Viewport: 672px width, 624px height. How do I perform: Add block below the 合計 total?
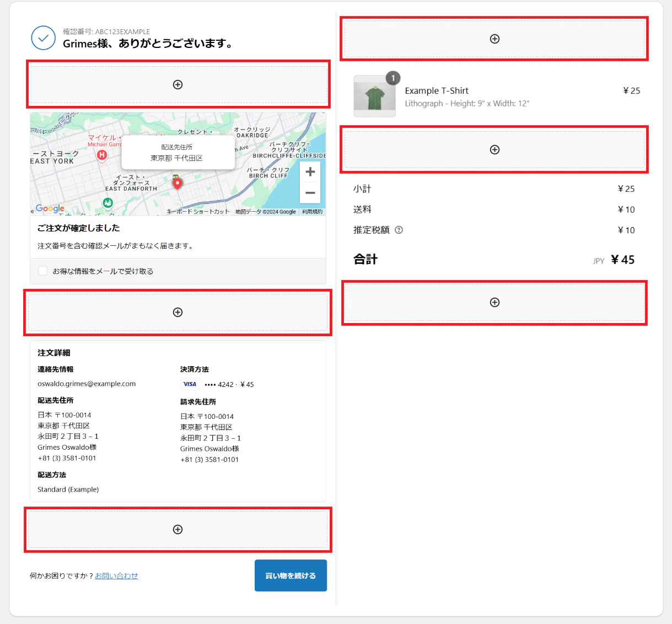click(494, 302)
